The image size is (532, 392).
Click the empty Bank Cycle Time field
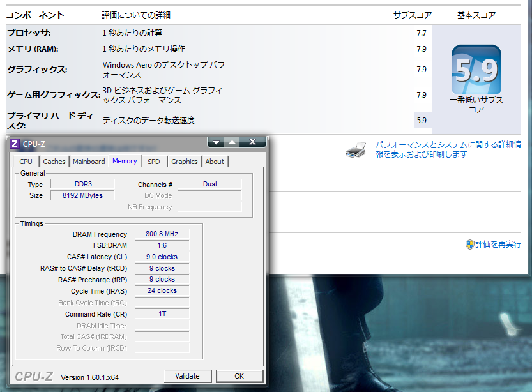click(162, 302)
